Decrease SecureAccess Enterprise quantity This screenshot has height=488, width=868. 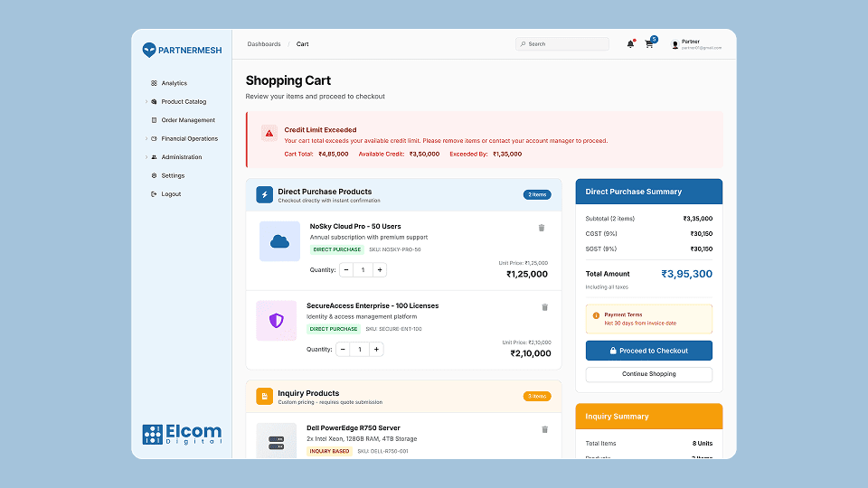(x=344, y=349)
